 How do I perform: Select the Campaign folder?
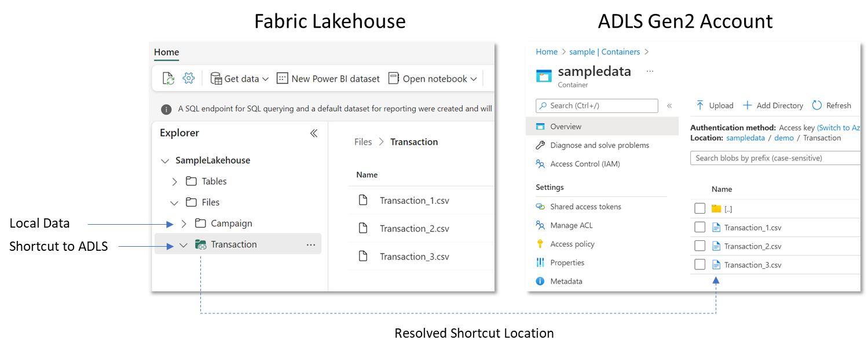pos(224,224)
